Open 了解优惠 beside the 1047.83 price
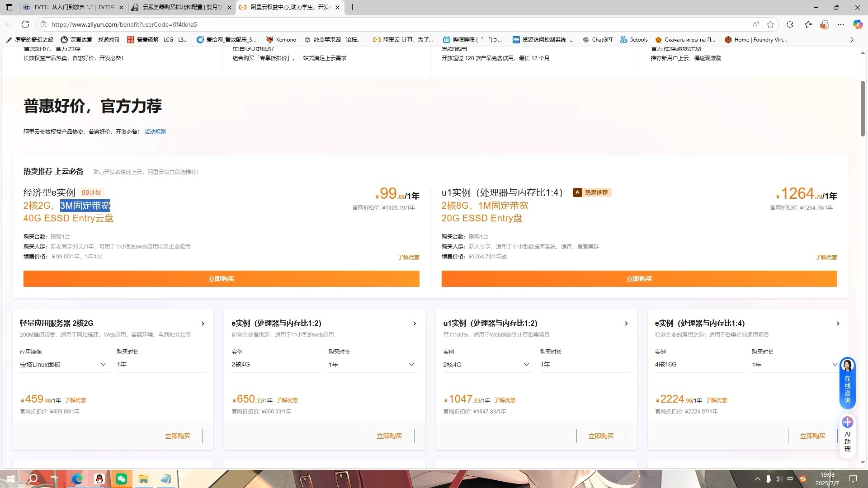 [x=505, y=400]
